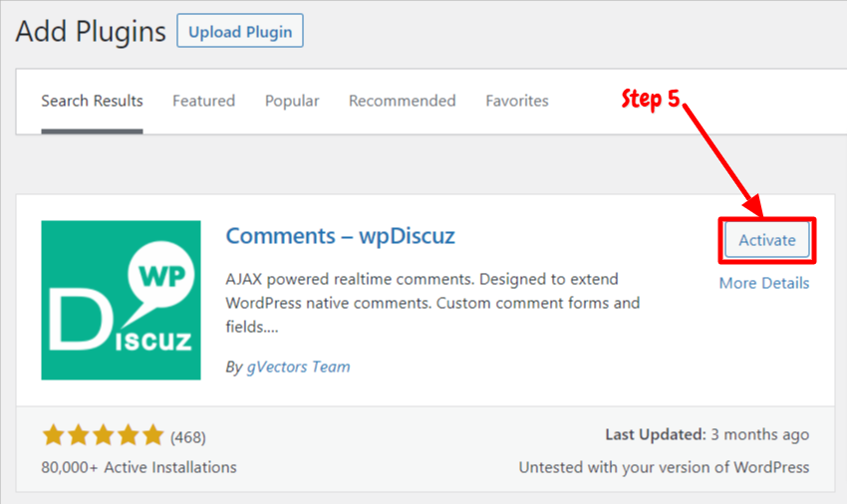
Task: Click the AJAX powered realtime comments description
Action: (x=432, y=303)
